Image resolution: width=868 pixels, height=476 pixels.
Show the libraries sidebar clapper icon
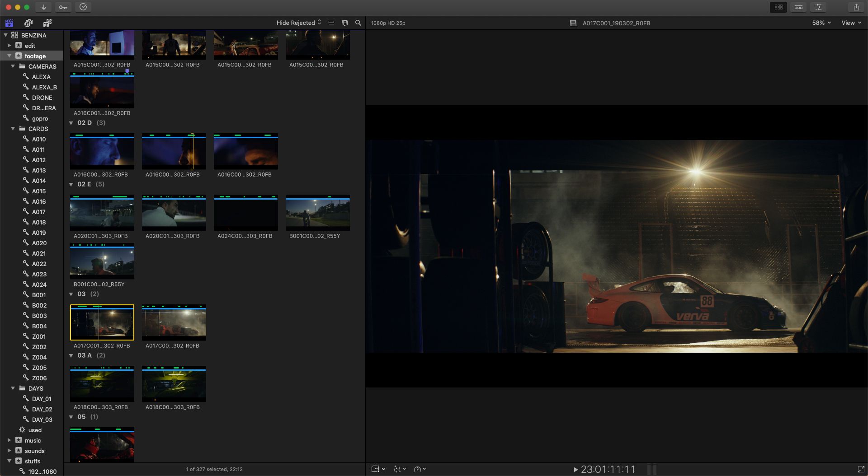(9, 23)
